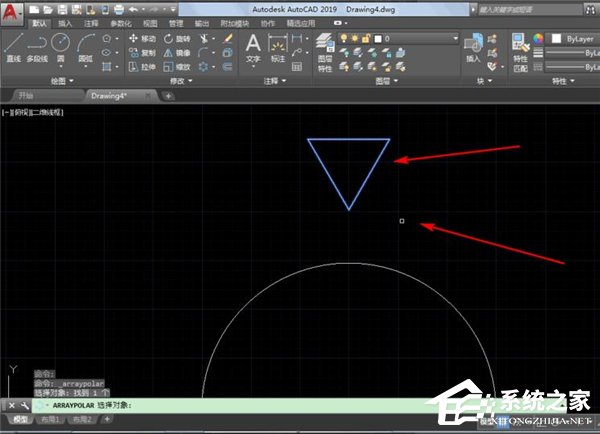Open the Text (文字) tool
600x434 pixels.
(x=253, y=48)
